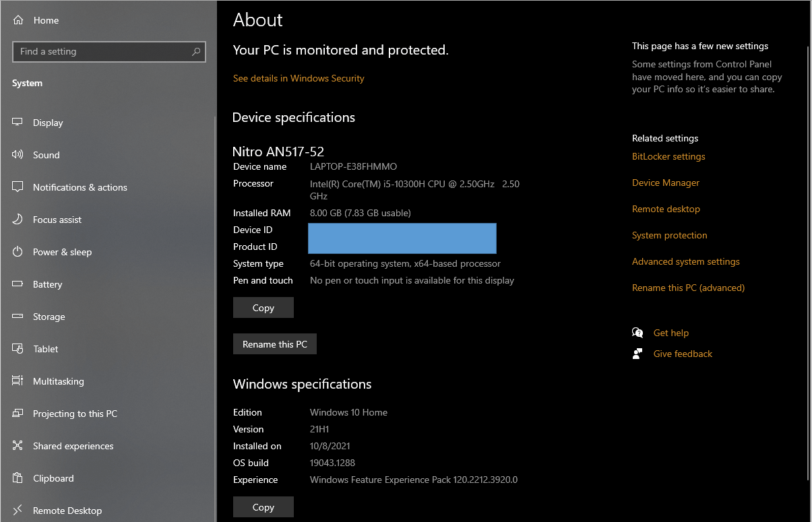Click the Tablet icon
812x522 pixels.
[x=18, y=349]
